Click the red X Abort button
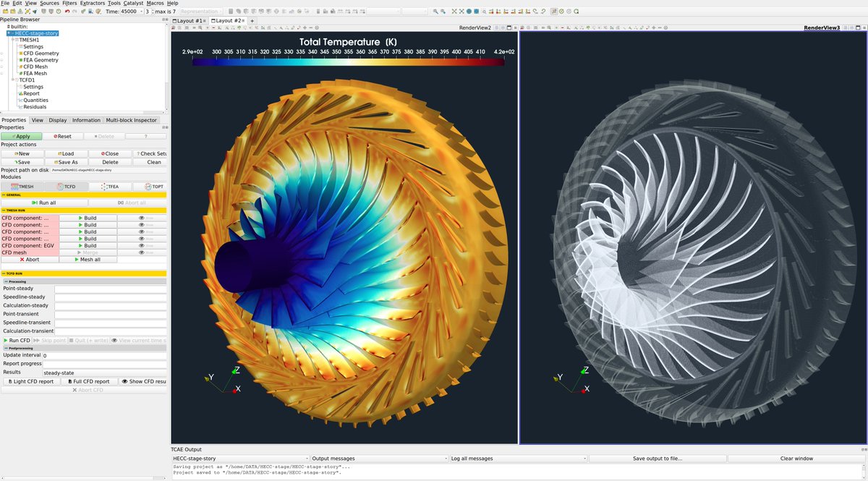868x481 pixels. (x=30, y=259)
